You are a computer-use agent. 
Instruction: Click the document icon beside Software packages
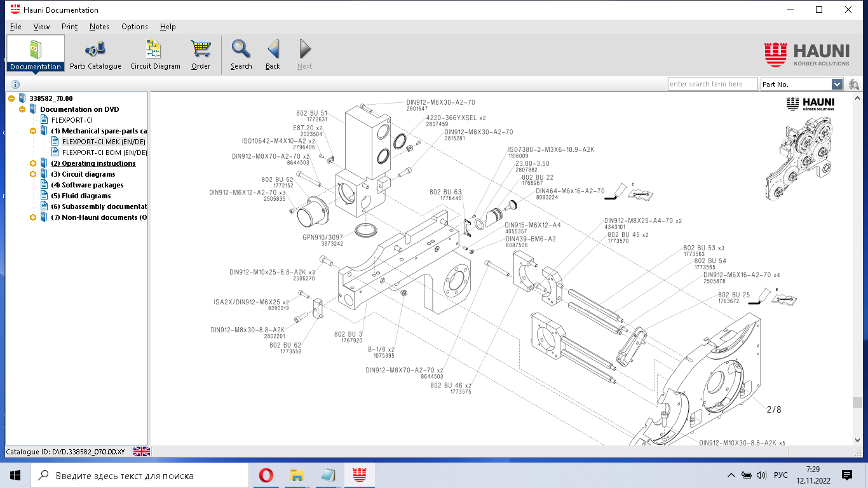[x=44, y=185]
